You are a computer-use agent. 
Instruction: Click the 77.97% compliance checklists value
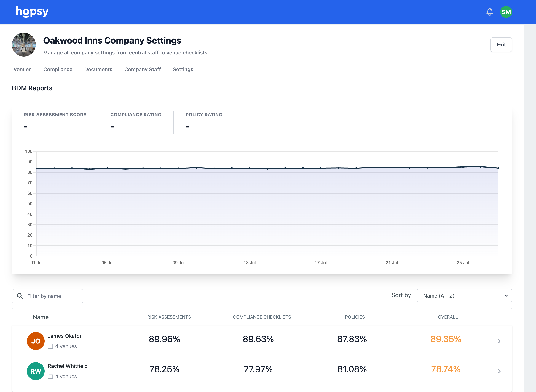[x=258, y=369]
